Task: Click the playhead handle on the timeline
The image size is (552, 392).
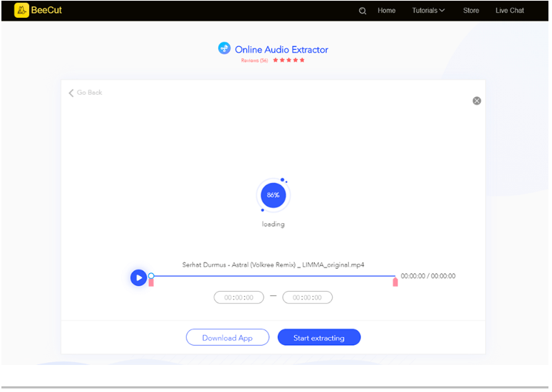Action: (151, 275)
